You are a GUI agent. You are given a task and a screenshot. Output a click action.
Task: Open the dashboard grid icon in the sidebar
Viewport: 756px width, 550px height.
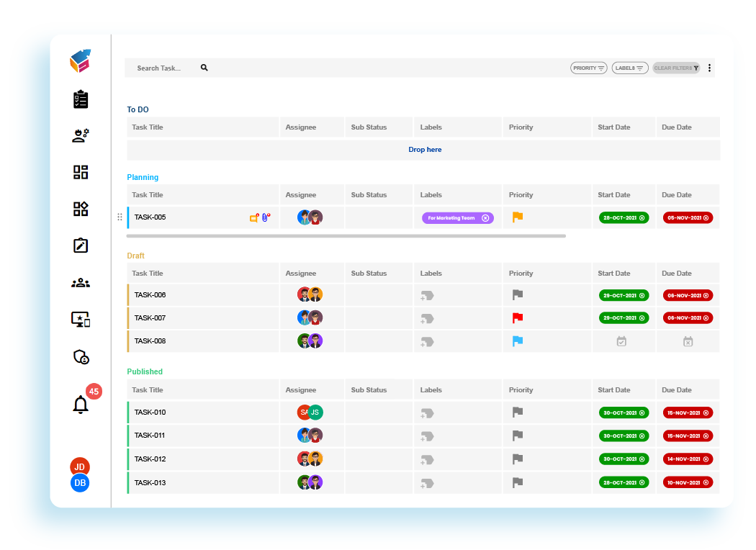[80, 172]
